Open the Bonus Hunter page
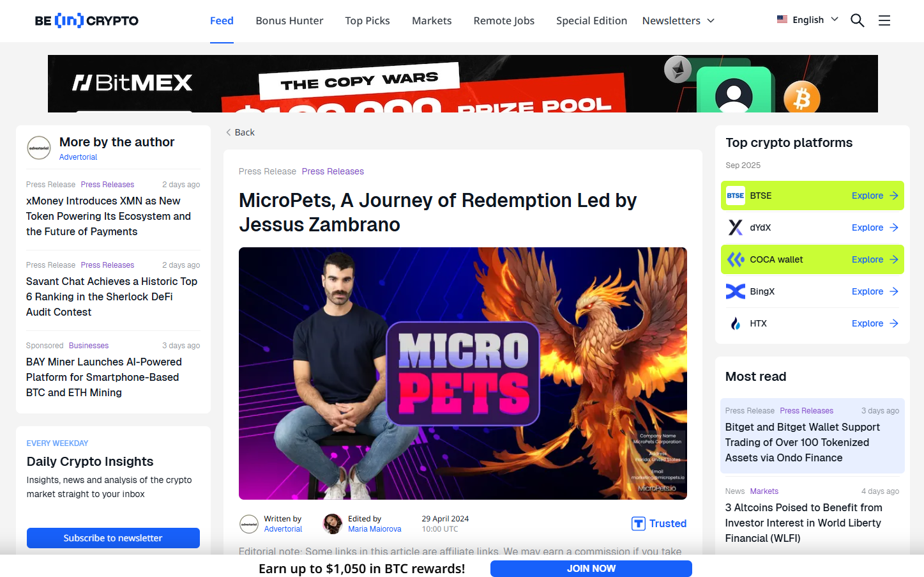The width and height of the screenshot is (924, 577). [289, 20]
